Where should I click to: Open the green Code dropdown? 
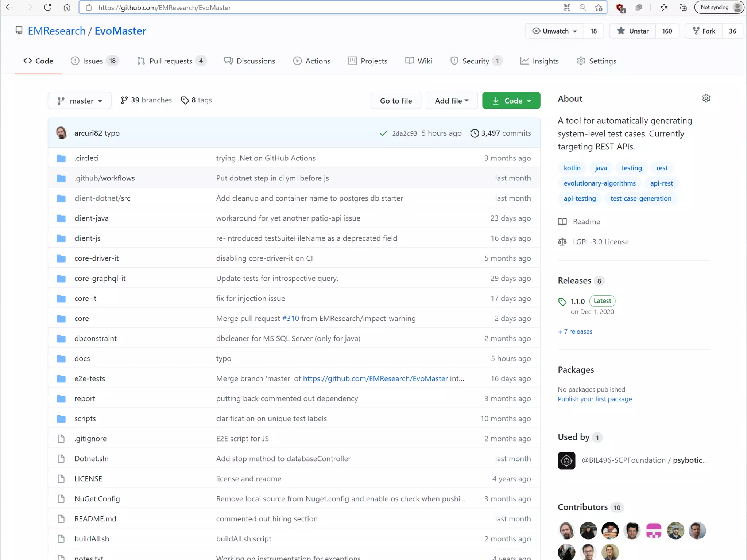[x=511, y=101]
